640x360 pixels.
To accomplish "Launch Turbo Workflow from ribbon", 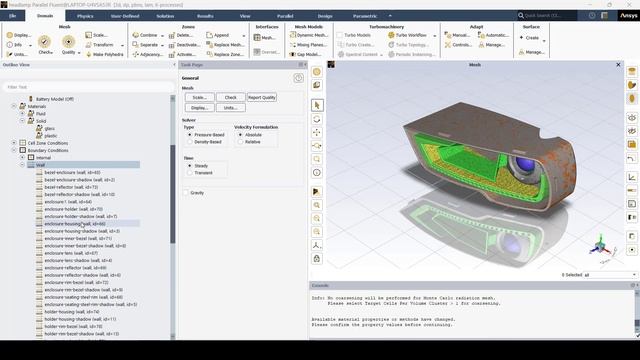I will tap(407, 35).
